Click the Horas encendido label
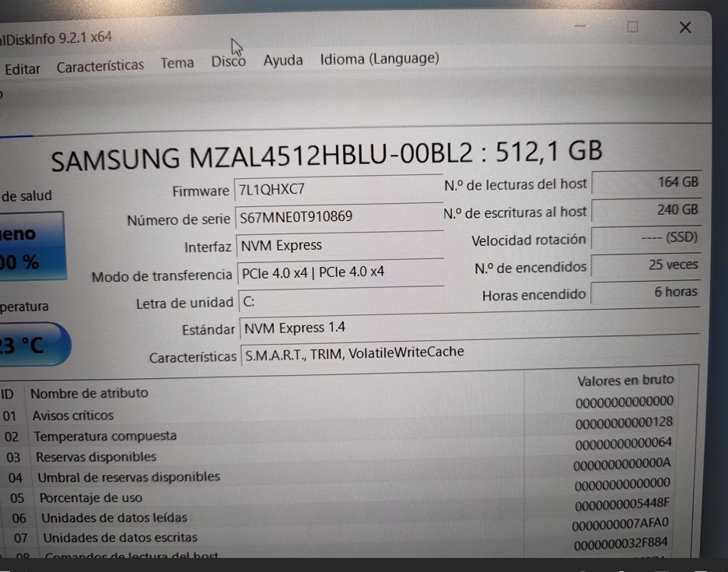The width and height of the screenshot is (728, 572). (534, 295)
